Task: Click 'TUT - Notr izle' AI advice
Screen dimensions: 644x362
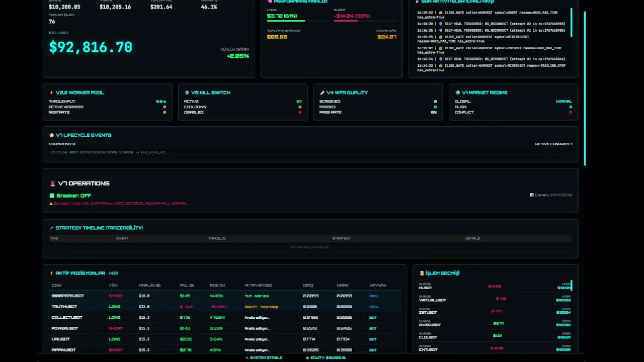Action: [x=257, y=296]
